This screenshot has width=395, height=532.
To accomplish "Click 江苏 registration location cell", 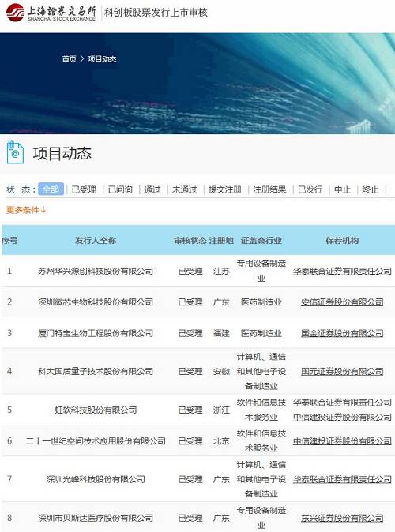I will 221,271.
